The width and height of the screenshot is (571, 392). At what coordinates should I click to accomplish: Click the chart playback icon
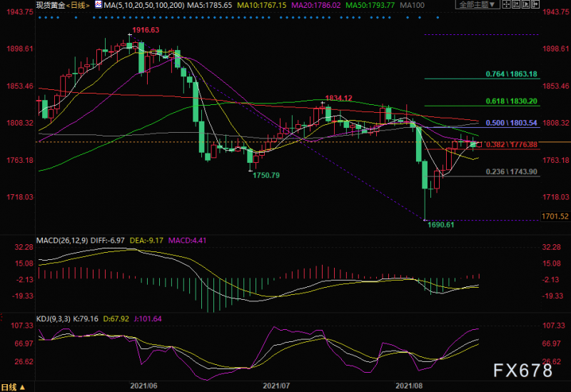(526, 4)
